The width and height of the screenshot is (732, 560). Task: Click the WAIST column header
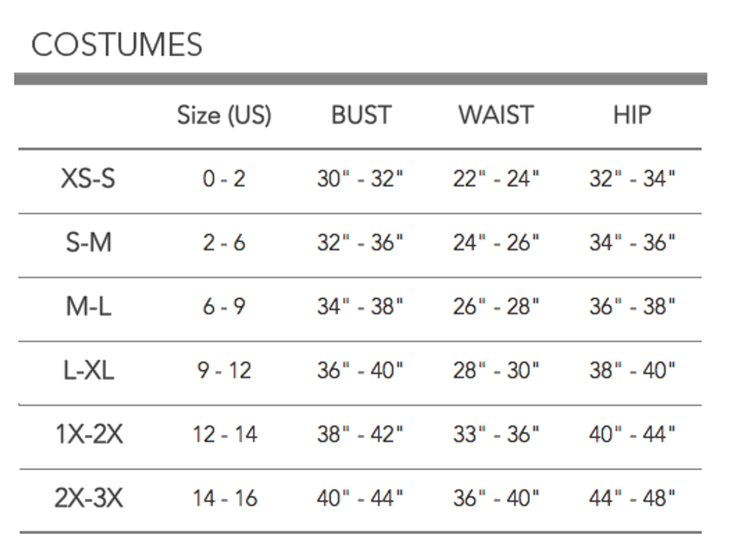(496, 115)
